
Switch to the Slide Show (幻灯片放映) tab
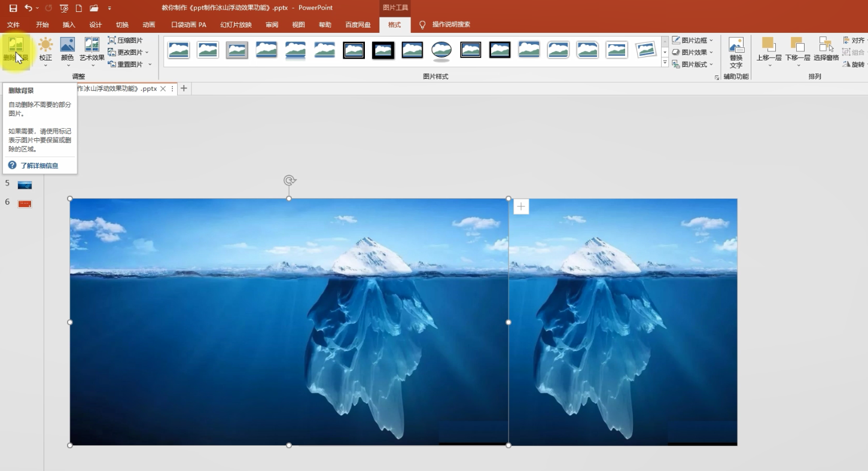(236, 25)
